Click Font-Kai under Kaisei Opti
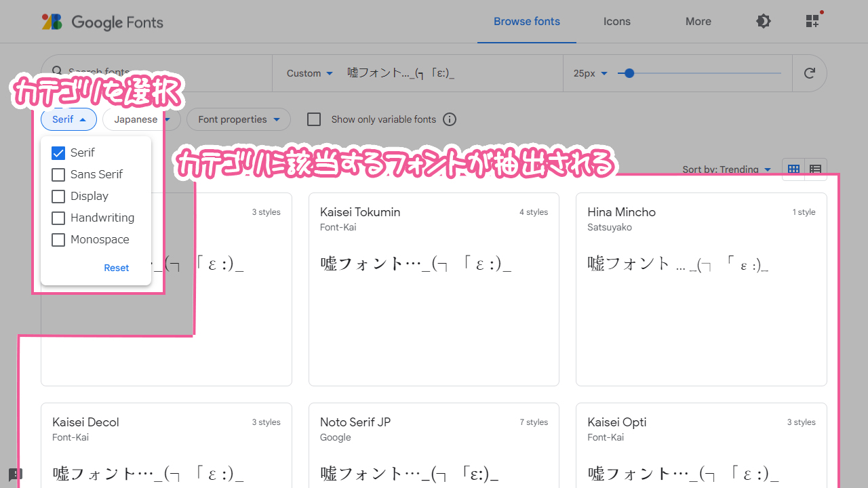This screenshot has width=868, height=488. (x=606, y=437)
